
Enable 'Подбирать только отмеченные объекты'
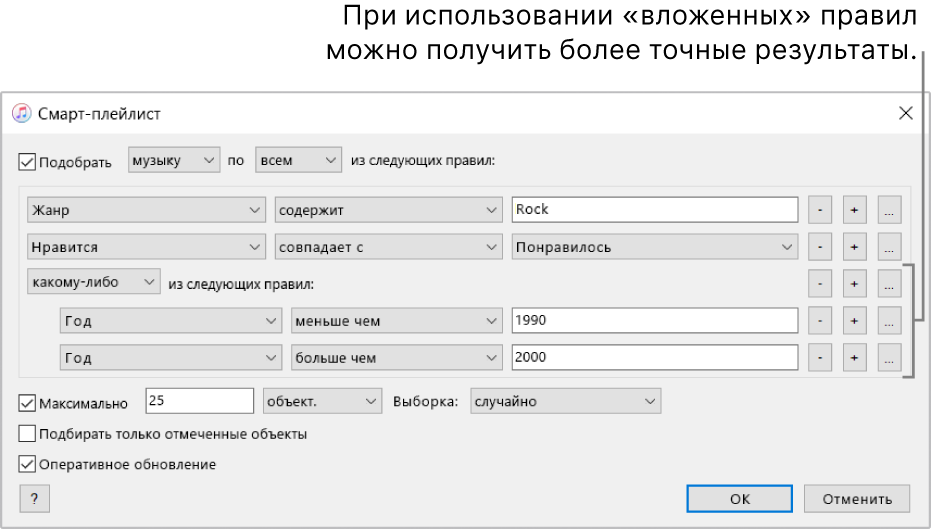pos(27,434)
